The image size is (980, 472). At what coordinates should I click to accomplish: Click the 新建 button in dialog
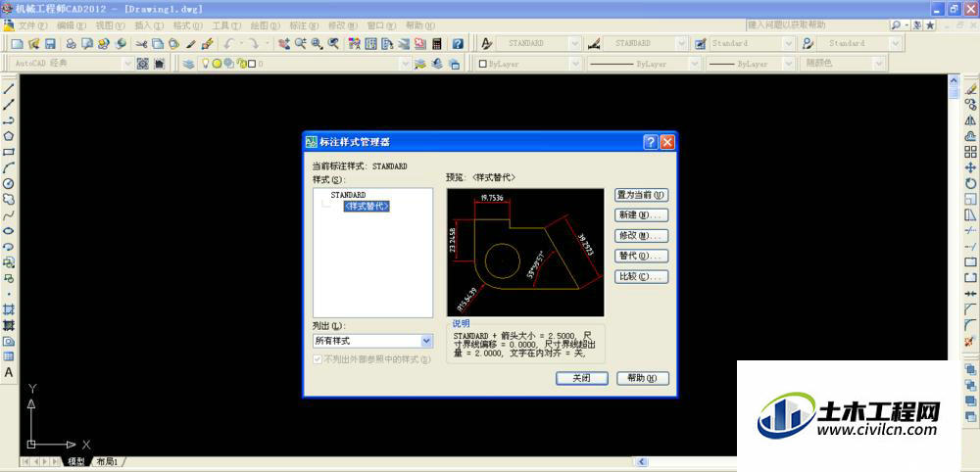pos(641,215)
